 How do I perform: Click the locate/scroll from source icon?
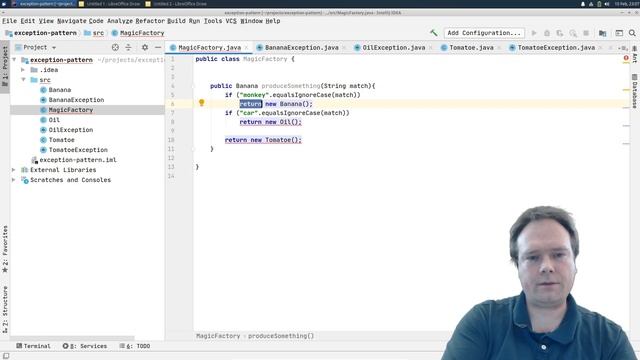coord(115,47)
